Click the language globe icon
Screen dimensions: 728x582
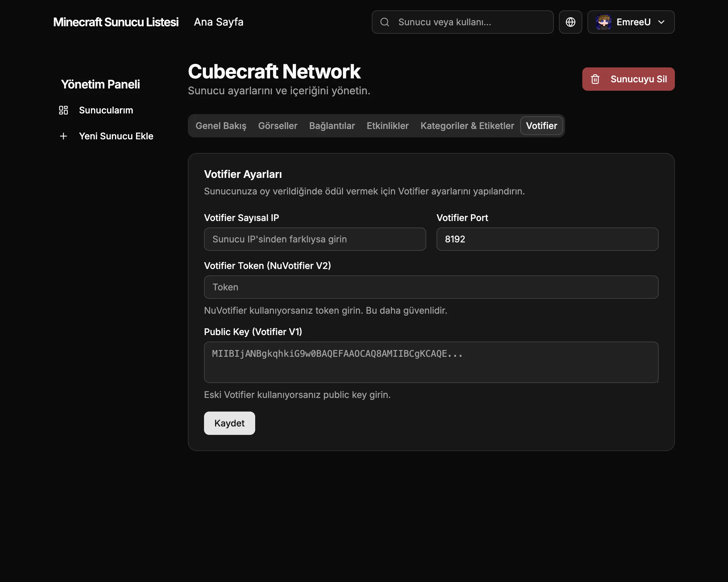pyautogui.click(x=570, y=22)
